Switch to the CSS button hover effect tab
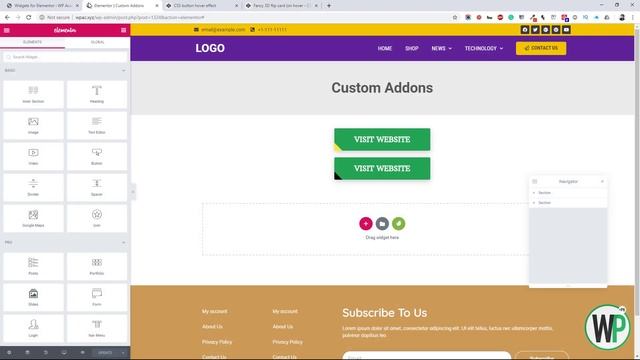This screenshot has height=360, width=640. pos(201,6)
